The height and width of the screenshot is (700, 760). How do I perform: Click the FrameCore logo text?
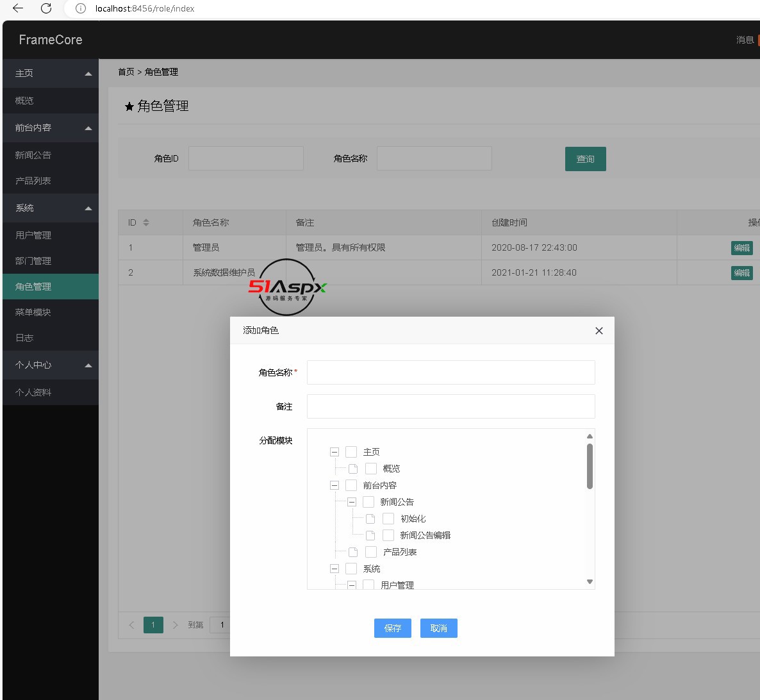(51, 40)
